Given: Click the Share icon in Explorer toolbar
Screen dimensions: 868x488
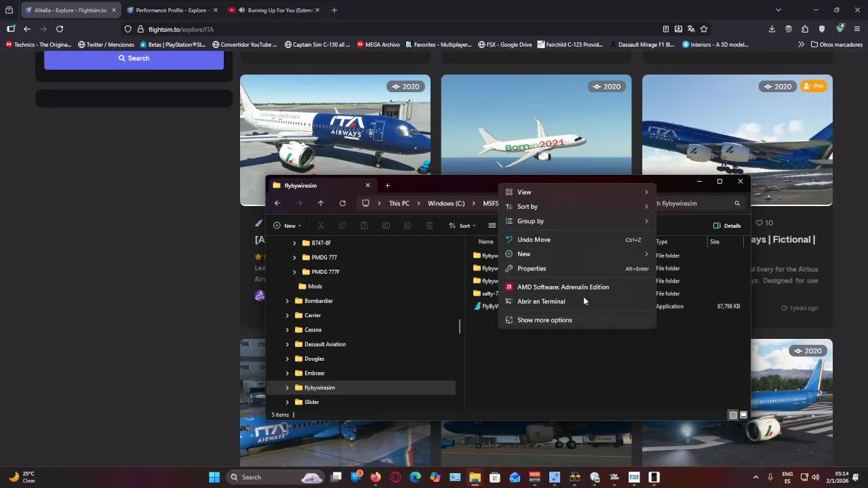Looking at the screenshot, I should click(x=408, y=226).
